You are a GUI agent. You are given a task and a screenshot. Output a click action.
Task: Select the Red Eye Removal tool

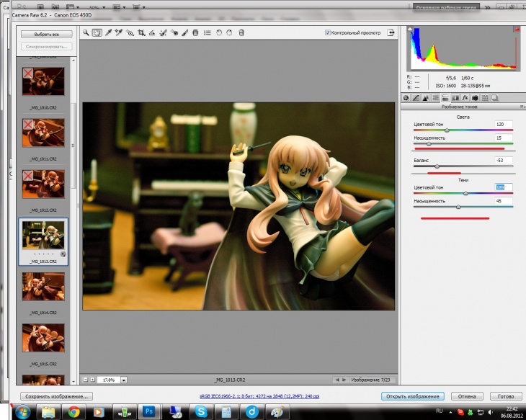pos(174,32)
